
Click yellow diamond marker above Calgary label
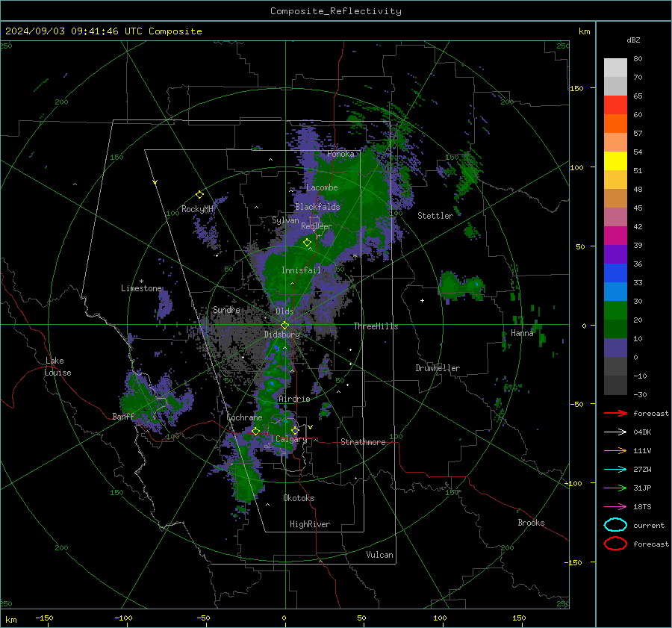[x=295, y=430]
